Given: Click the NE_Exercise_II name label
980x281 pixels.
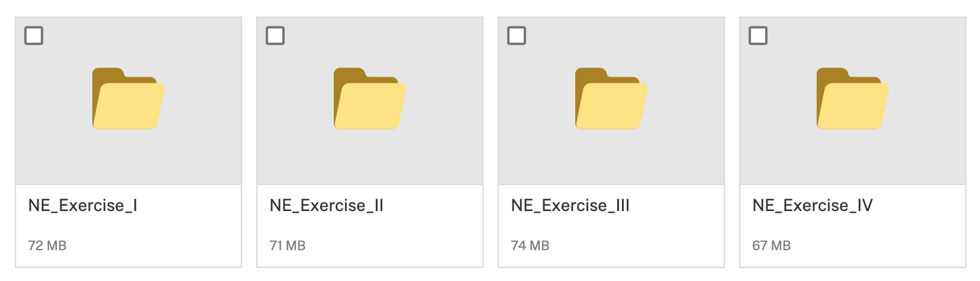Looking at the screenshot, I should (327, 206).
